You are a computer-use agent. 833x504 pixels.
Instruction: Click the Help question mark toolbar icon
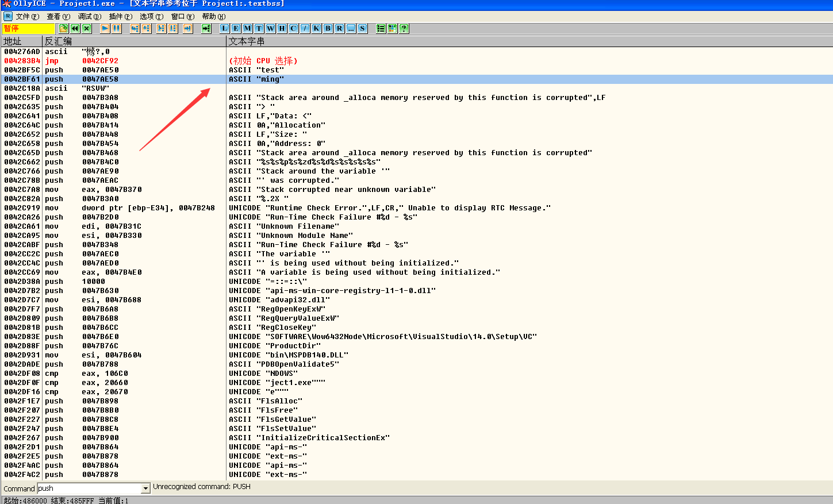coord(404,28)
